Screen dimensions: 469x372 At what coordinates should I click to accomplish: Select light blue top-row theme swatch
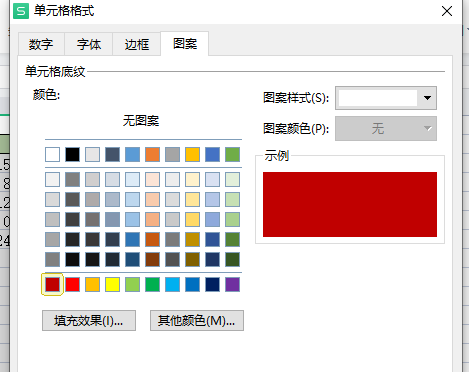tap(132, 155)
